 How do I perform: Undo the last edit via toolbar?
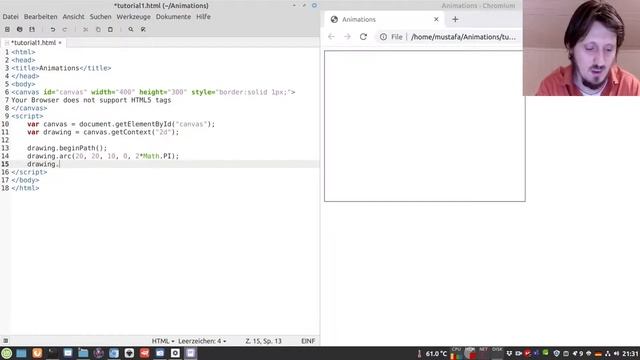53,29
